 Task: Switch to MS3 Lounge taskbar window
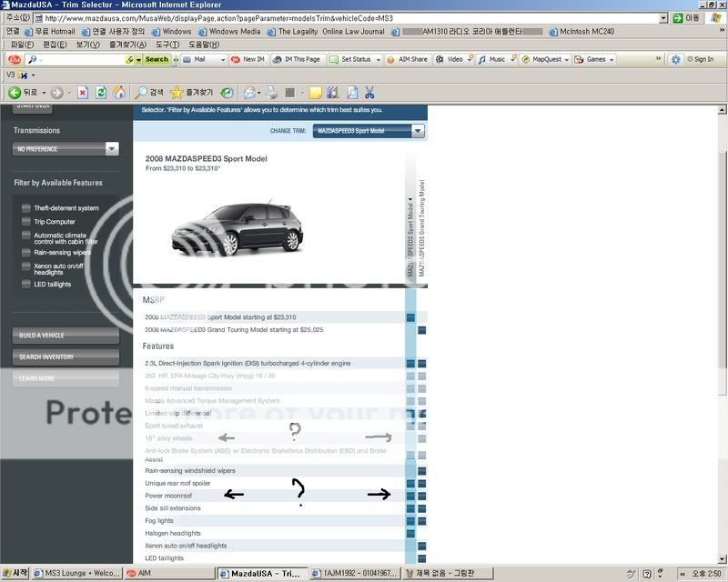(76, 574)
